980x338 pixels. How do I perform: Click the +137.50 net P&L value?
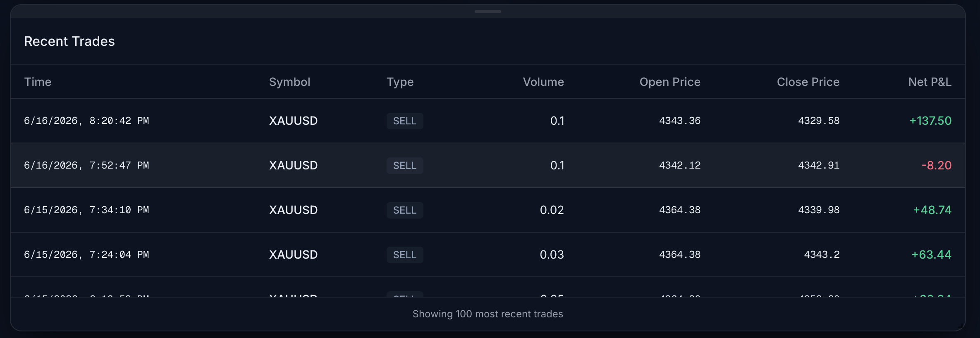click(930, 121)
